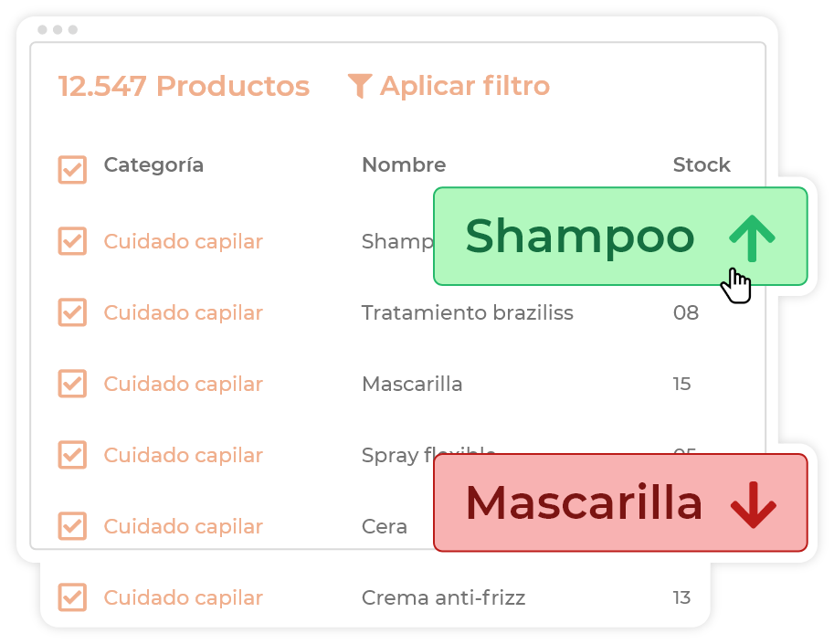Open Cuidado capilar link beside Crema anti-frizz
Screen dimensions: 834x644
coord(183,597)
